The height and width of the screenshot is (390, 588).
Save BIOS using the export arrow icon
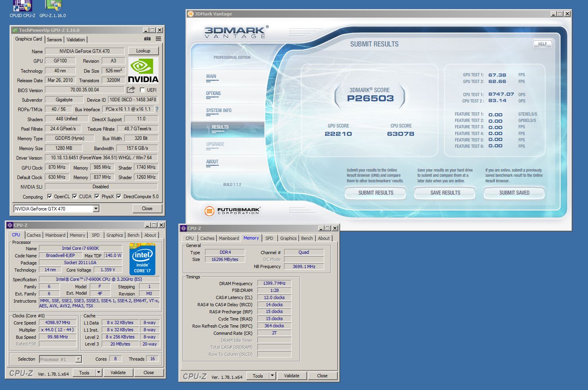pos(131,90)
